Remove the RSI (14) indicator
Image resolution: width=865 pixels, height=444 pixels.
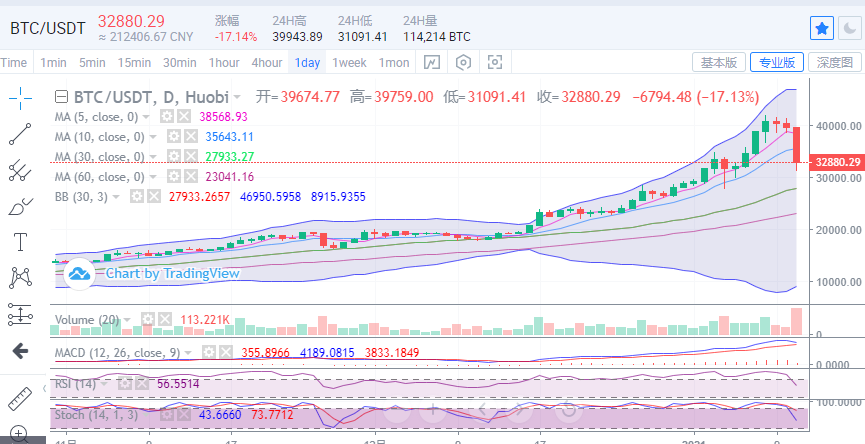pyautogui.click(x=140, y=383)
